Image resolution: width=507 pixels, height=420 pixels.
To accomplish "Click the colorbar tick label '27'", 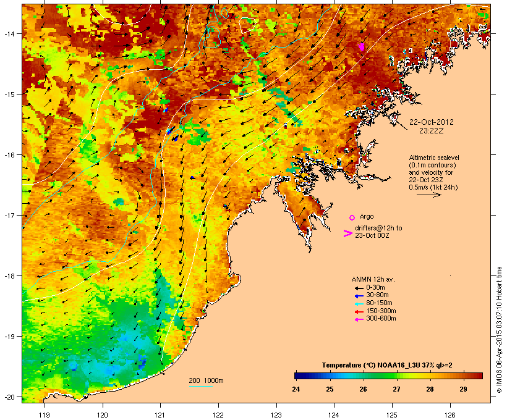I will tap(396, 389).
